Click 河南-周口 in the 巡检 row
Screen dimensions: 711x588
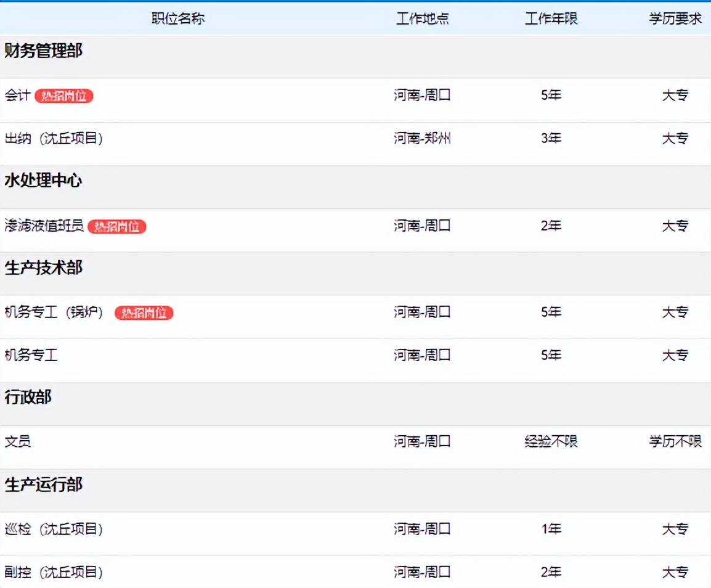click(422, 529)
